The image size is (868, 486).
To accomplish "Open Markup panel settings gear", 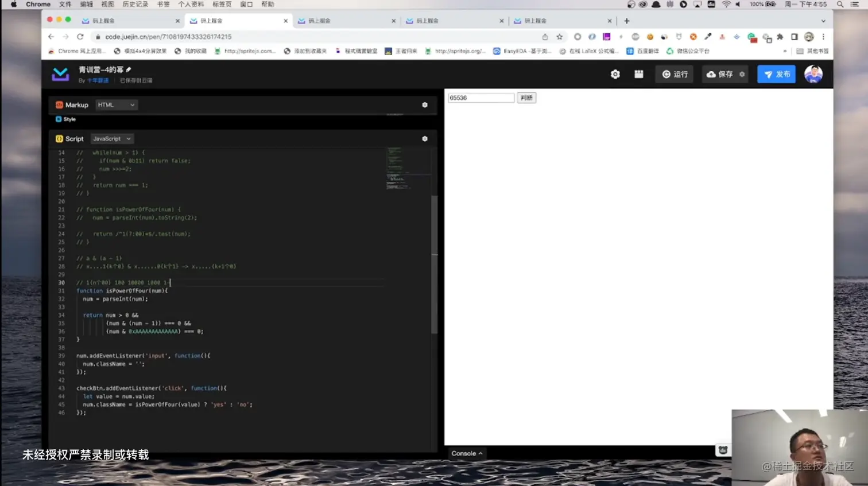I will 425,105.
